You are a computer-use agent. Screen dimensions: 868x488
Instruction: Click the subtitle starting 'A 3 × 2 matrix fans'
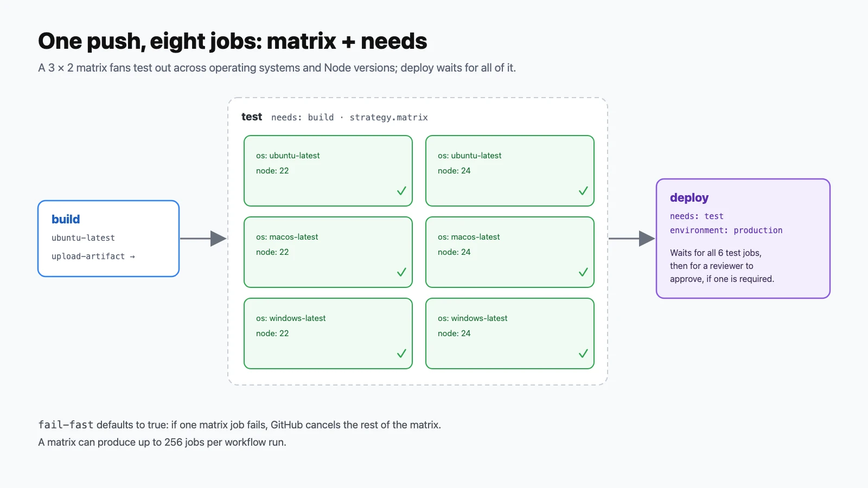pyautogui.click(x=277, y=68)
